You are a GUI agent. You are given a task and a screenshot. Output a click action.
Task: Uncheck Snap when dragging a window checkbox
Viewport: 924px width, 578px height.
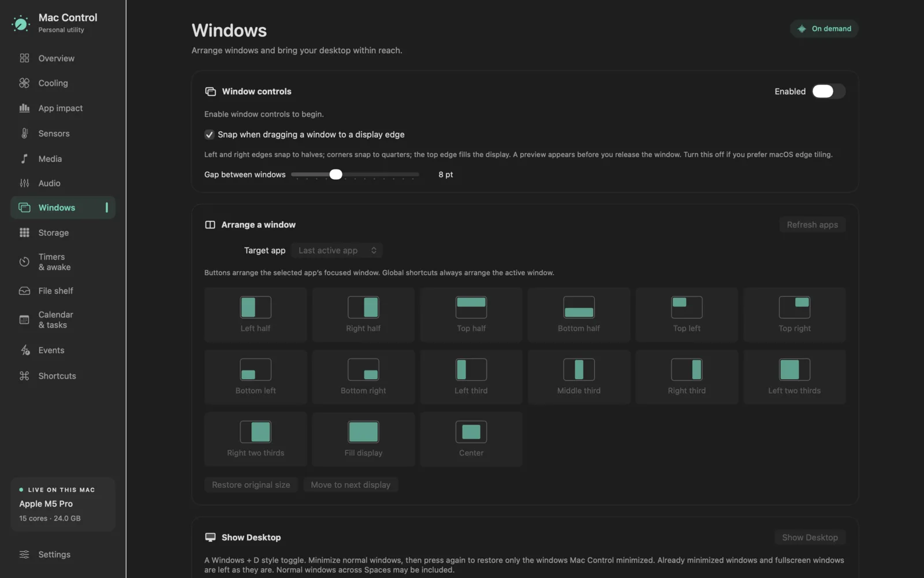pyautogui.click(x=209, y=135)
